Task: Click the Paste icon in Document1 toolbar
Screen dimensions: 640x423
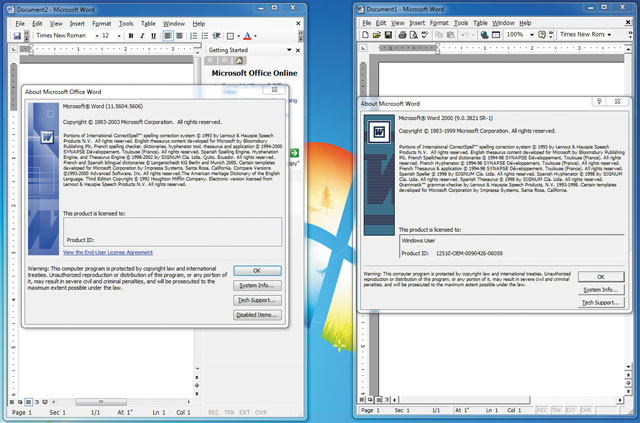Action: tap(451, 35)
